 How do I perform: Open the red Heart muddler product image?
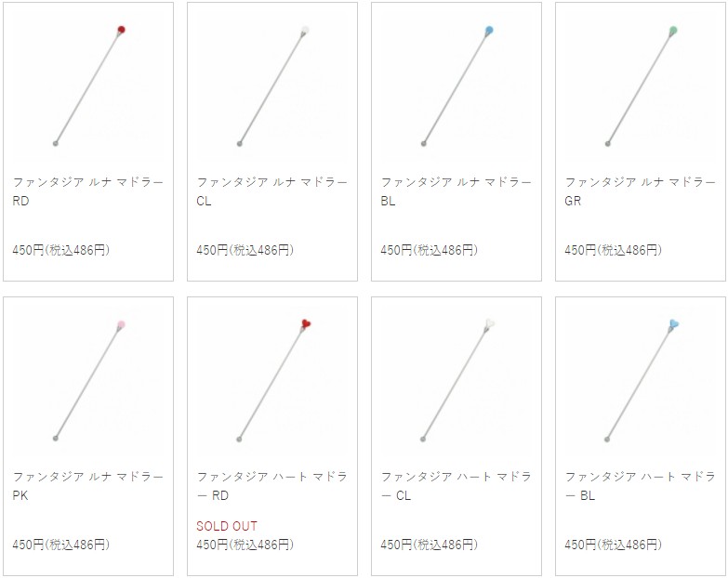[x=272, y=381]
